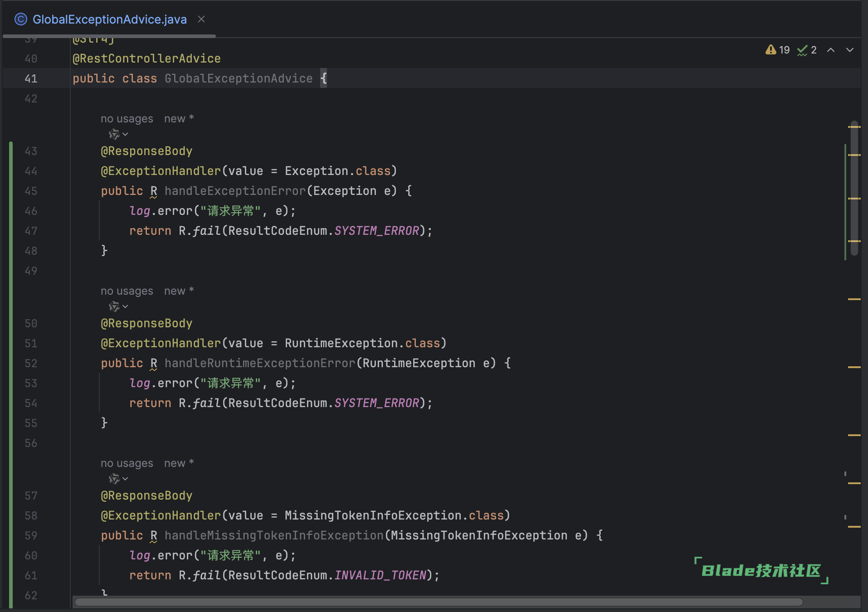Click @ResponseBody on line 57
Viewport: 868px width, 612px height.
click(146, 495)
